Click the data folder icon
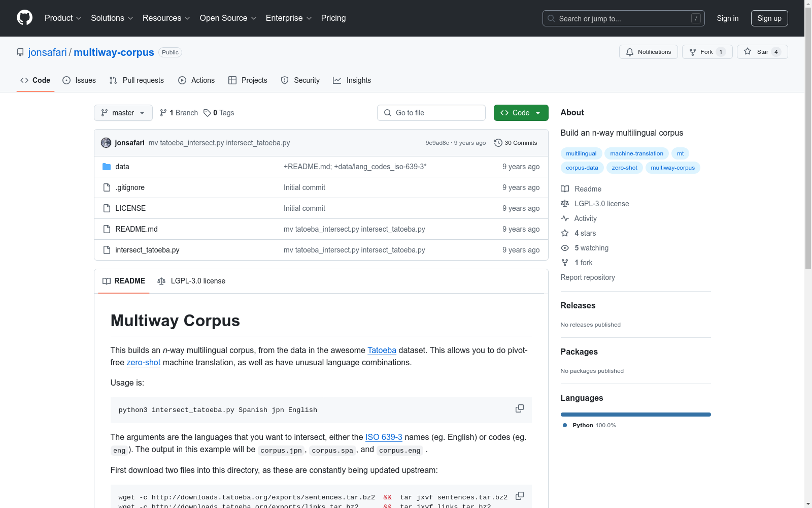 tap(107, 167)
